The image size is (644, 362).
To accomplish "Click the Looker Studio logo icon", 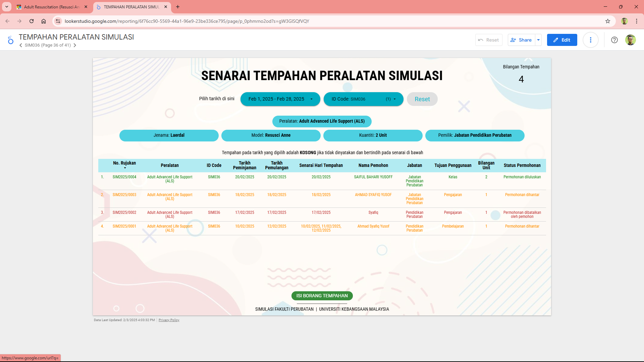I will [10, 40].
